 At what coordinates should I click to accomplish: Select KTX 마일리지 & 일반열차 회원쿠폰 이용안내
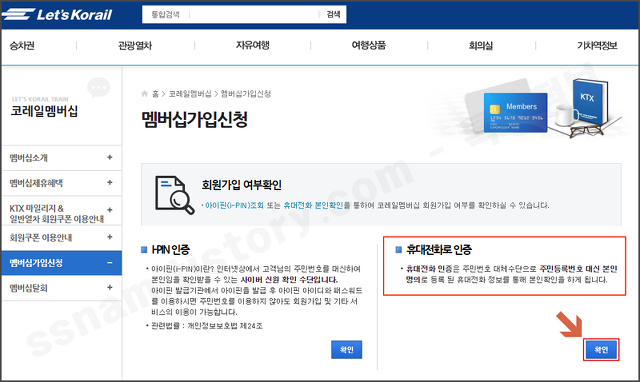[56, 213]
